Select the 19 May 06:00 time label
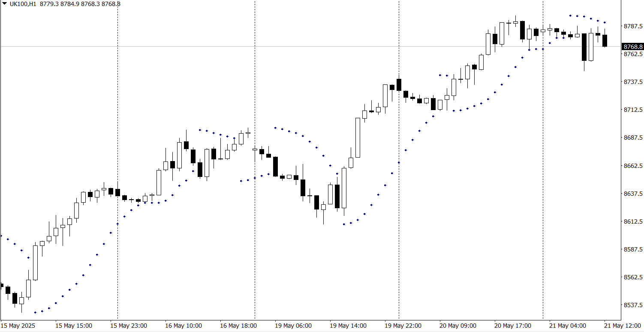Viewport: 644px width, 332px height. (293, 326)
